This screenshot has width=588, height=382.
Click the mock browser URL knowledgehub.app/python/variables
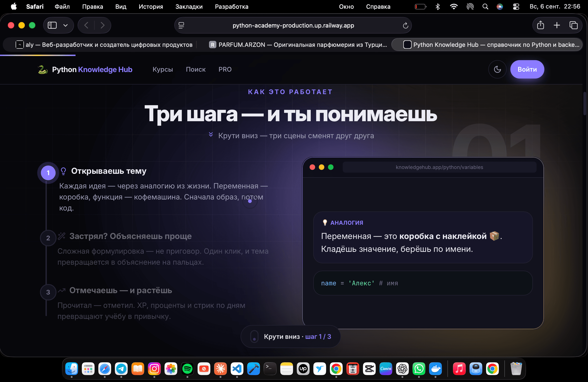(x=439, y=167)
